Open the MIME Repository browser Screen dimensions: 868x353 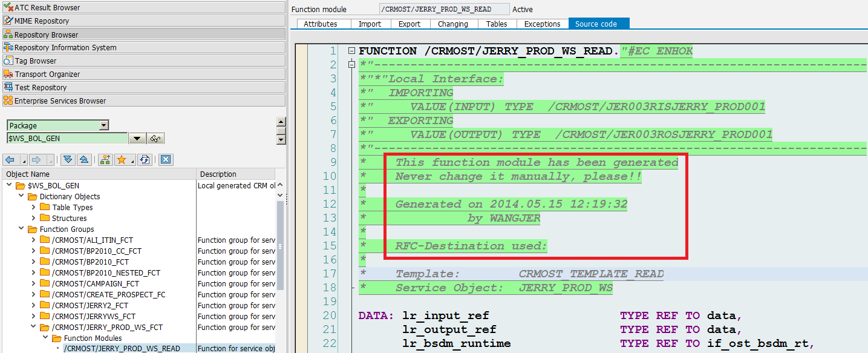(143, 21)
